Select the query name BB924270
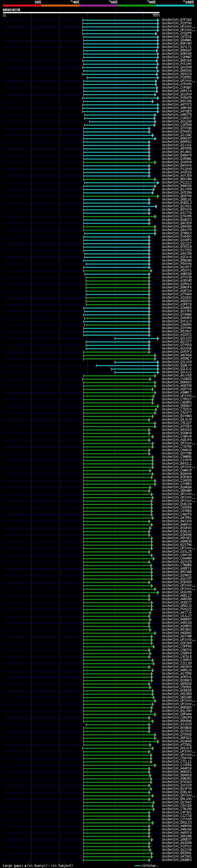Screen dimensions: 197x868 (x=11, y=10)
